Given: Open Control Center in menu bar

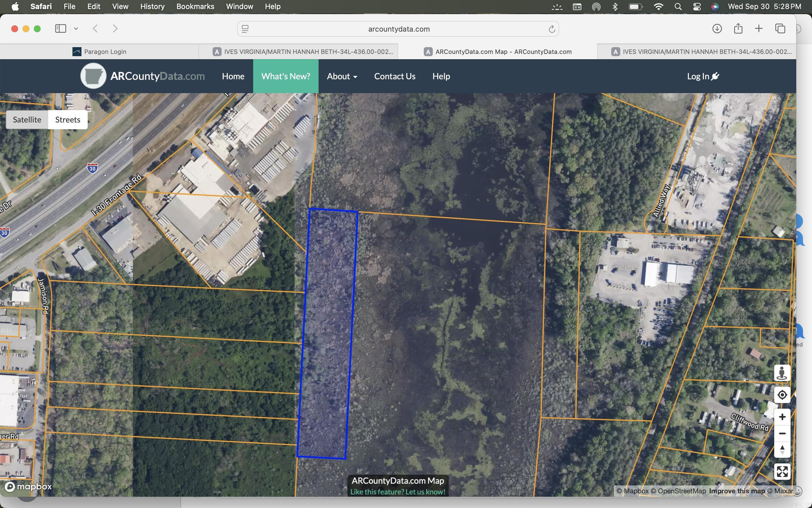Looking at the screenshot, I should (x=697, y=6).
